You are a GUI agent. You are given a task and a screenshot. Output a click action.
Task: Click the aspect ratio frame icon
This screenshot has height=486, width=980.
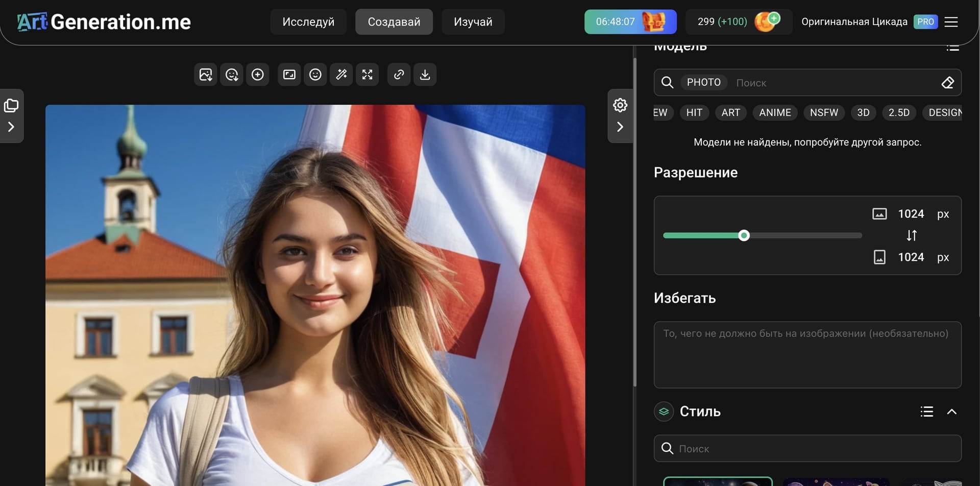(x=289, y=75)
